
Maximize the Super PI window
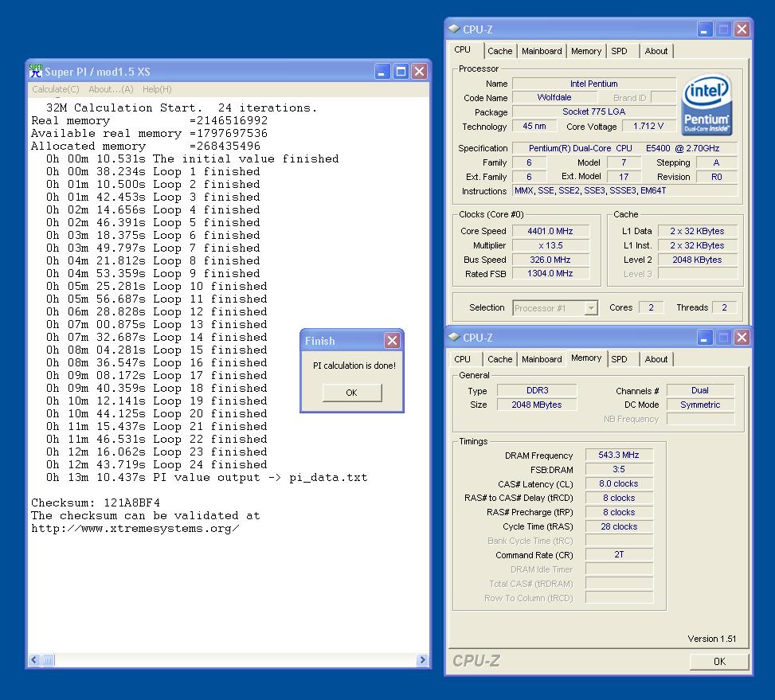point(401,72)
